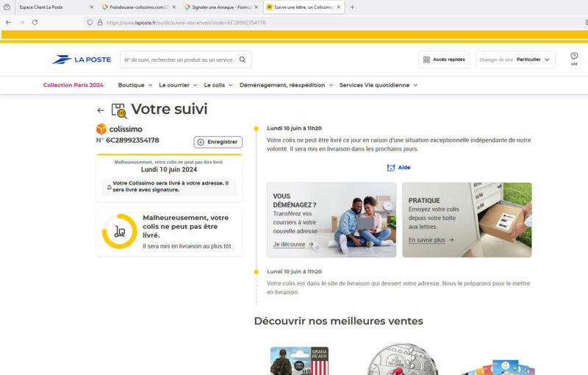
Task: Reload the page with refresh icon
Action: 35,23
